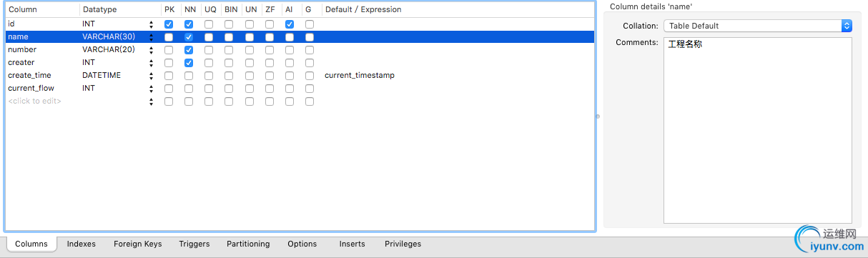Enable G checkbox for create_time column

(x=310, y=76)
